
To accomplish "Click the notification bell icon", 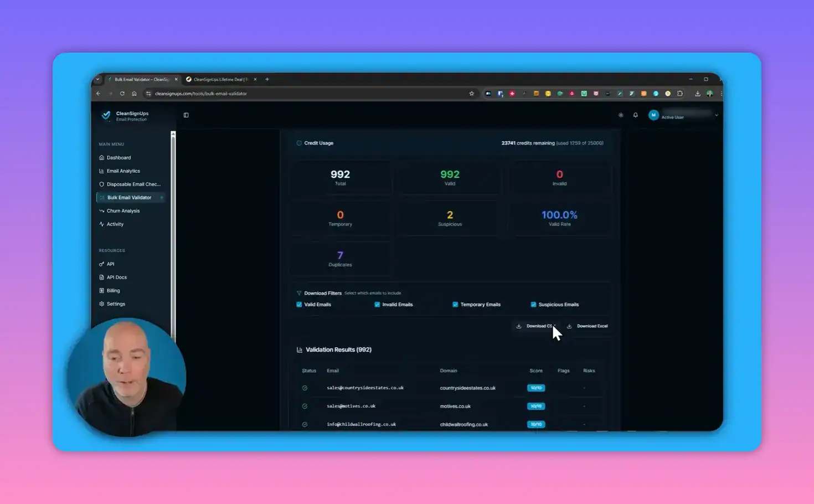I will click(635, 115).
